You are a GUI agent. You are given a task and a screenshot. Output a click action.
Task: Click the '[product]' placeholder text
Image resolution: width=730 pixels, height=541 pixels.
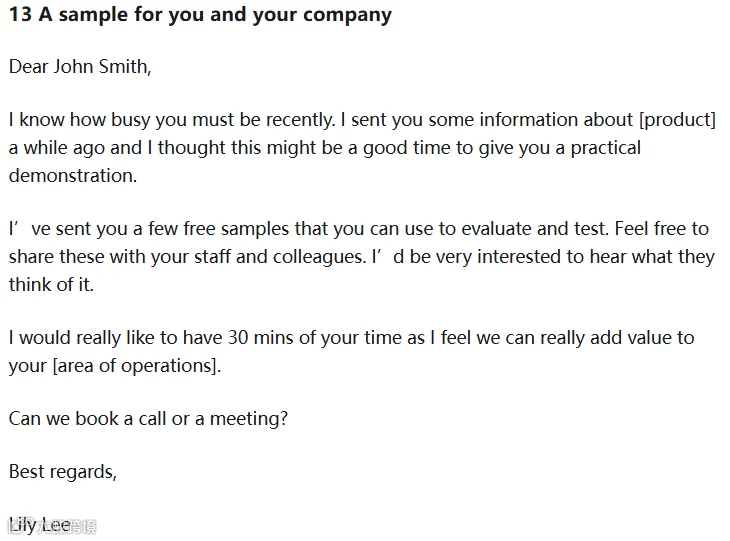click(677, 120)
